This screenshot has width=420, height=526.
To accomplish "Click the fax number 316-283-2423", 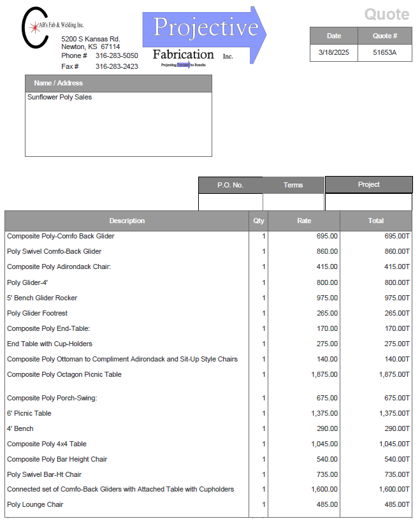I will tap(117, 66).
